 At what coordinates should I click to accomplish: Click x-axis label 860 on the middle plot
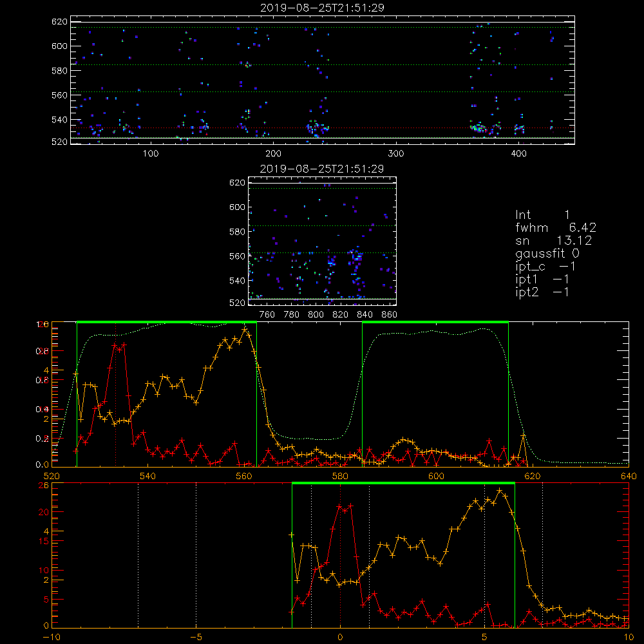pyautogui.click(x=390, y=315)
